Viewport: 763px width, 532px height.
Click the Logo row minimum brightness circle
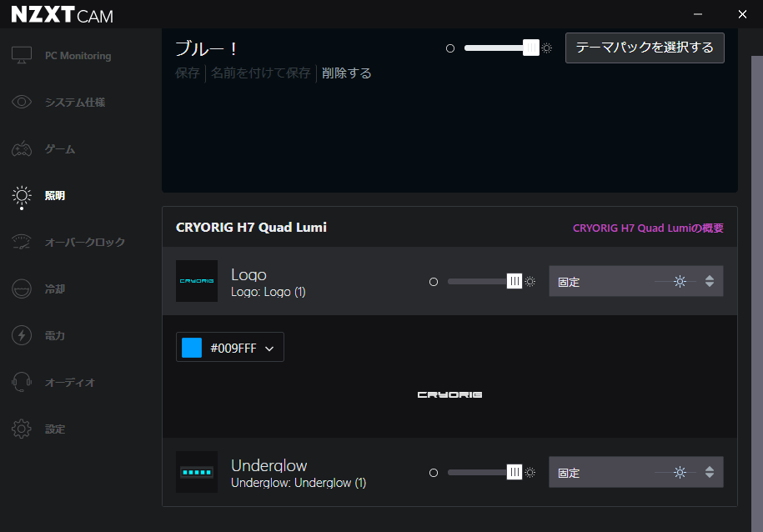pos(434,282)
